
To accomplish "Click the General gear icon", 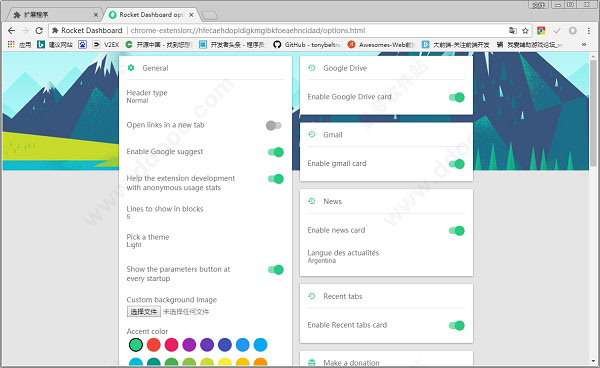I will [131, 68].
